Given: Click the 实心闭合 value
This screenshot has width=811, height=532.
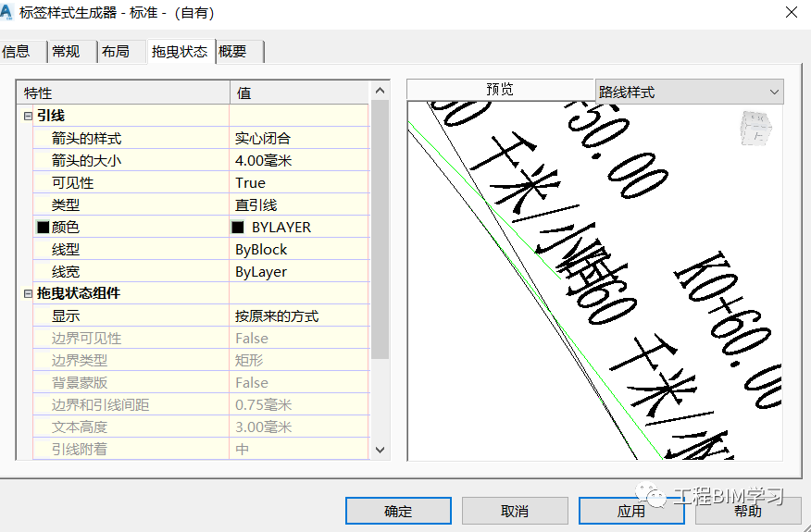Looking at the screenshot, I should pyautogui.click(x=263, y=138).
